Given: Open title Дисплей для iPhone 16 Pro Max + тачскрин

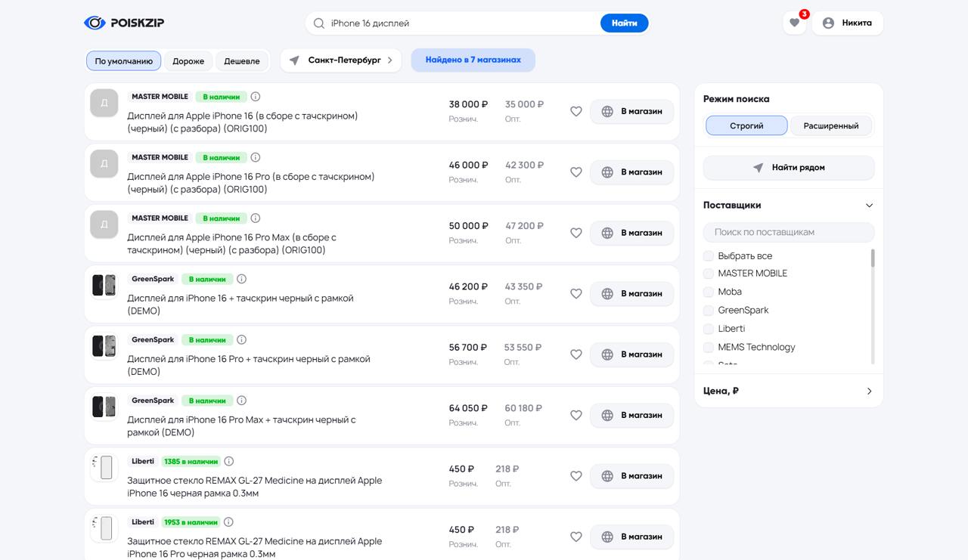Looking at the screenshot, I should (x=241, y=426).
